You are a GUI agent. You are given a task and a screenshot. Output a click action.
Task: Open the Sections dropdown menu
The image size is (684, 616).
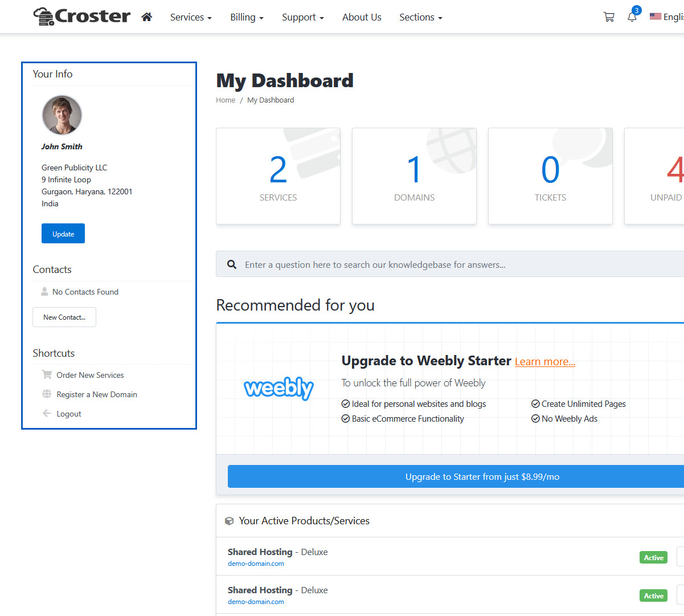[x=420, y=17]
